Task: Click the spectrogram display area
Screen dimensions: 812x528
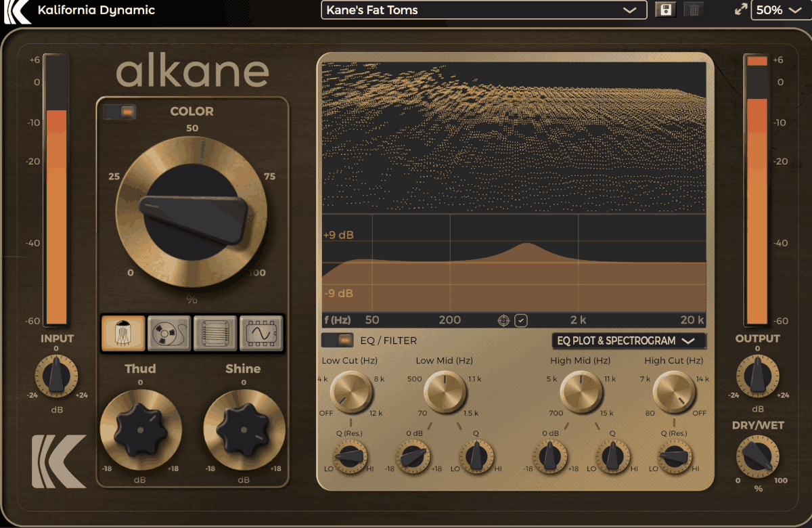Action: tap(514, 138)
